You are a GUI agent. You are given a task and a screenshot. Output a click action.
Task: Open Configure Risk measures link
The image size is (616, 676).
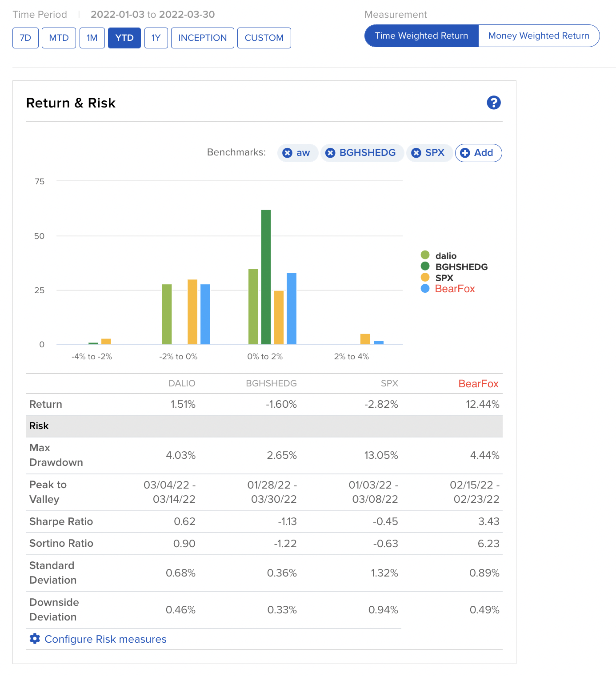click(x=105, y=639)
